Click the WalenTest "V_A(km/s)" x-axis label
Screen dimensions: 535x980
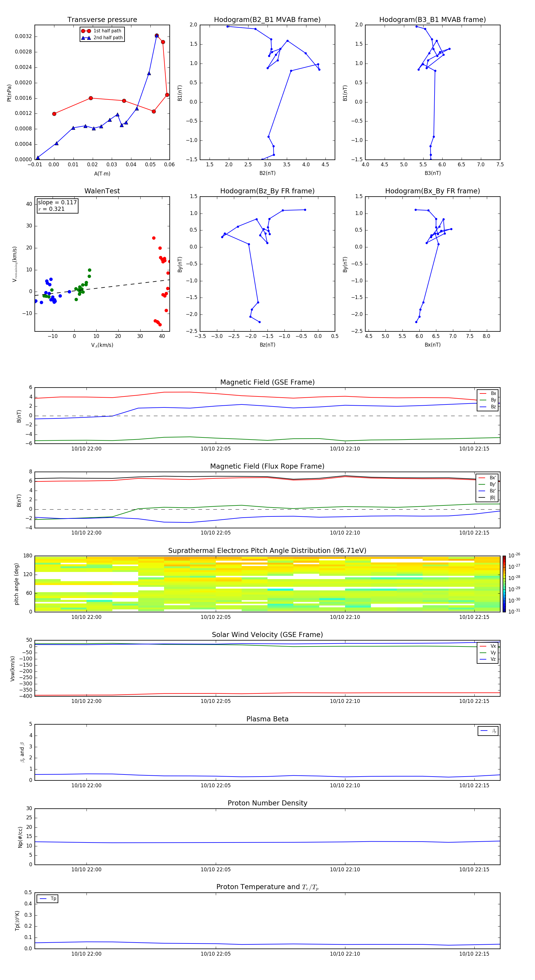tap(102, 345)
